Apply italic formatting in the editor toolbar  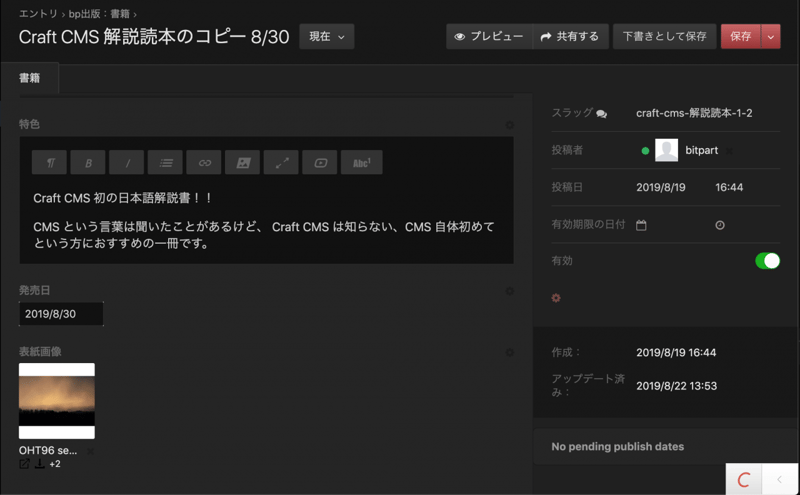click(127, 162)
